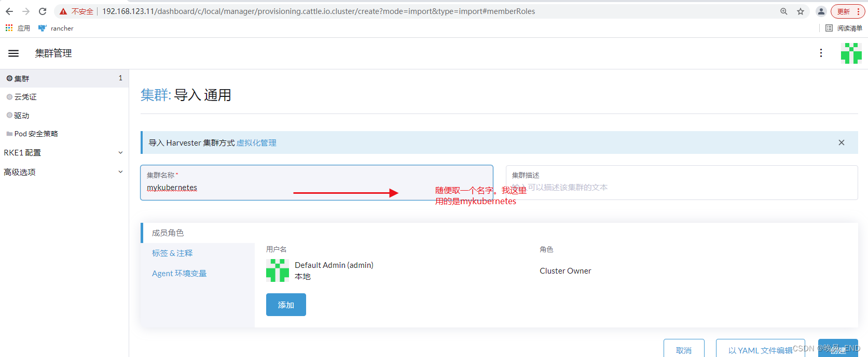
Task: Open the rancher bookmark
Action: tap(56, 28)
